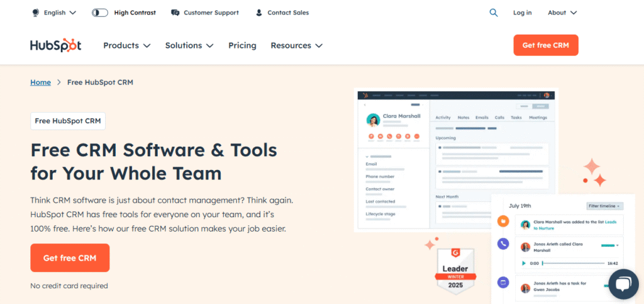The width and height of the screenshot is (644, 304).
Task: Click the Customer Support chat icon
Action: pyautogui.click(x=175, y=13)
